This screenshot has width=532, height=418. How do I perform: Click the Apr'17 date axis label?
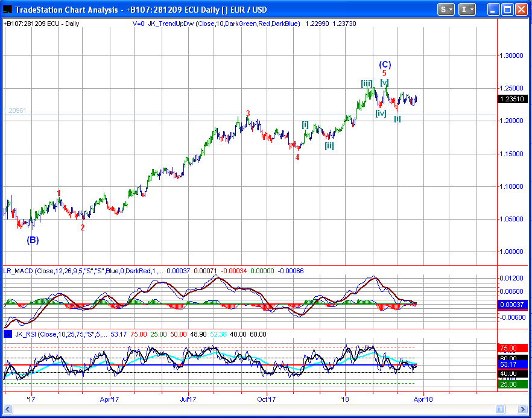click(x=110, y=399)
